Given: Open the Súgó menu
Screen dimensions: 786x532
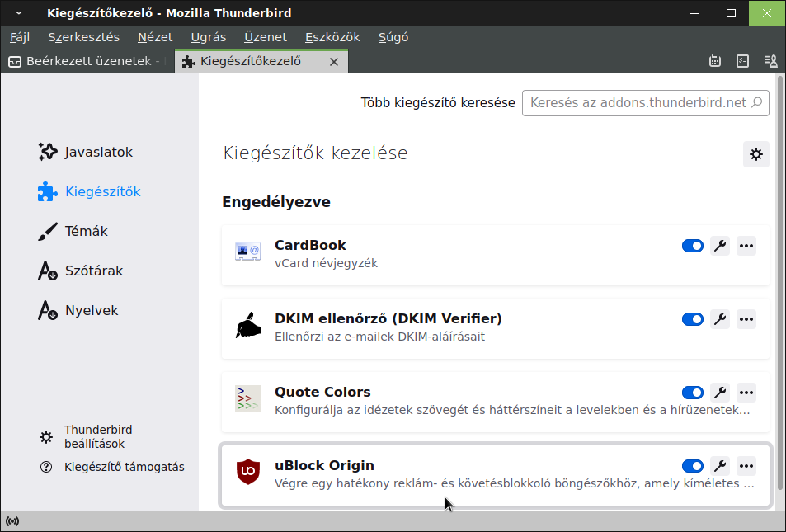Looking at the screenshot, I should click(393, 37).
